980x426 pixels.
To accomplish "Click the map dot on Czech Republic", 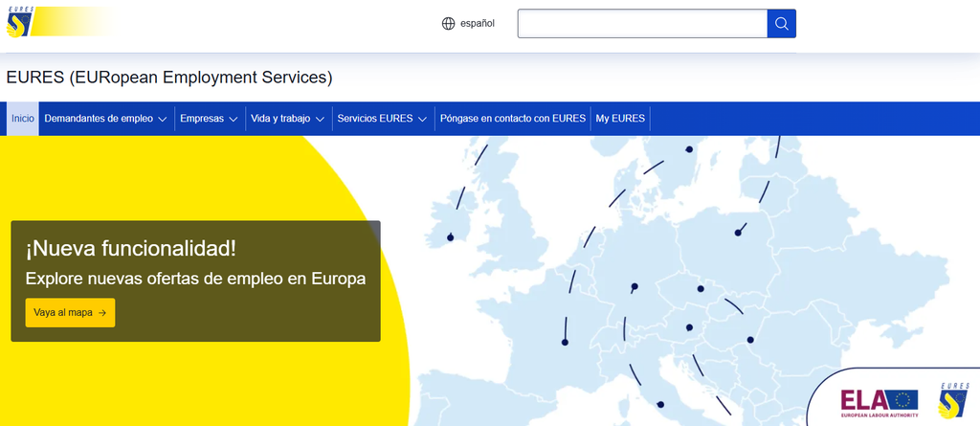I will (x=701, y=289).
